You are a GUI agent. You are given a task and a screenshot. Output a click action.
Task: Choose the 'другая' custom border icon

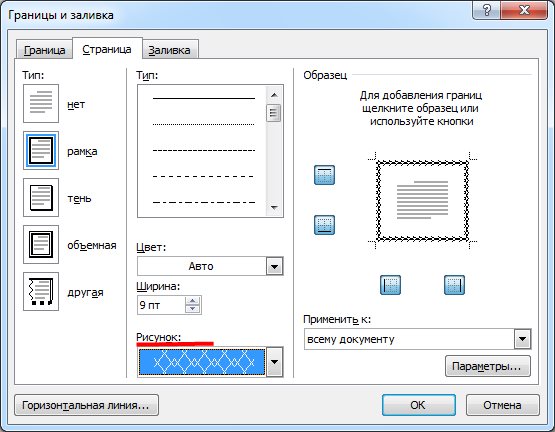click(x=41, y=291)
